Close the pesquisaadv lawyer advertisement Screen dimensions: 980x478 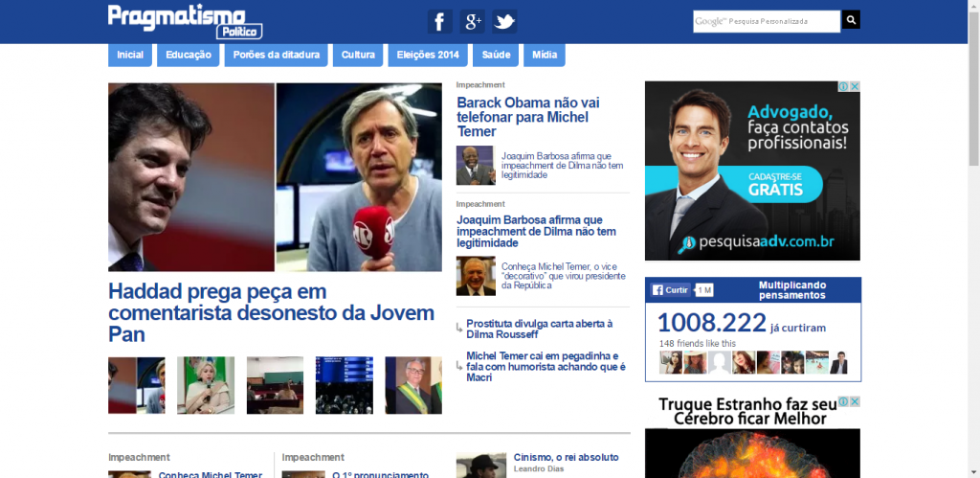(x=855, y=86)
